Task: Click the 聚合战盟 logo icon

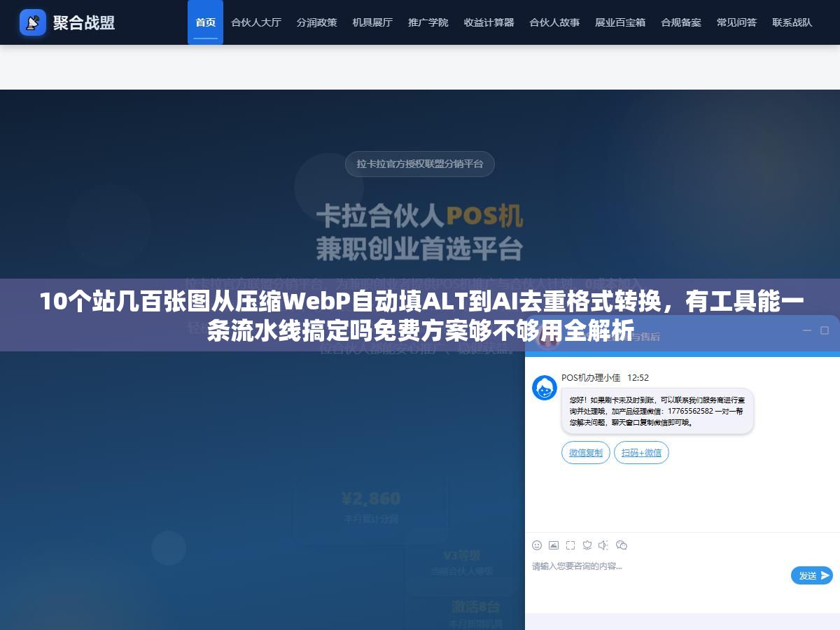Action: tap(33, 22)
